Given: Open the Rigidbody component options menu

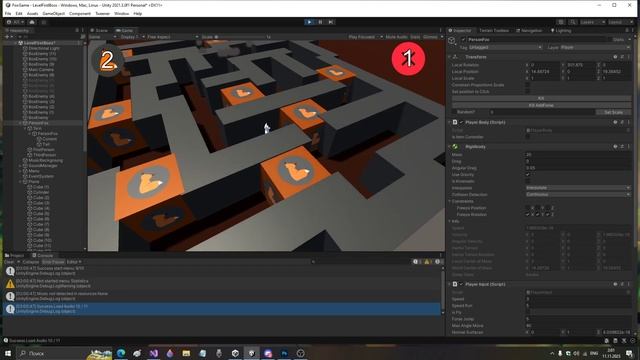Looking at the screenshot, I should tap(629, 147).
